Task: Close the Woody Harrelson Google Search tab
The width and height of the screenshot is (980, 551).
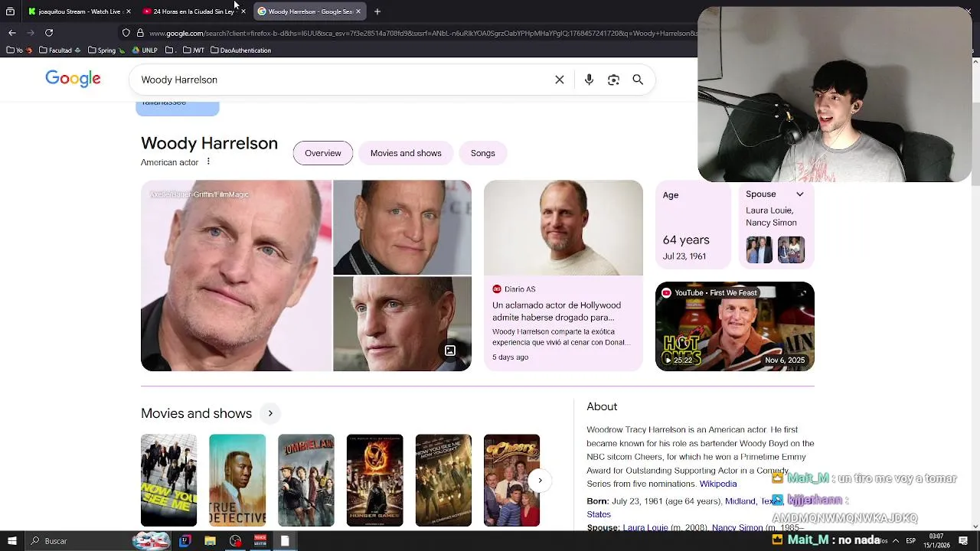Action: (358, 11)
